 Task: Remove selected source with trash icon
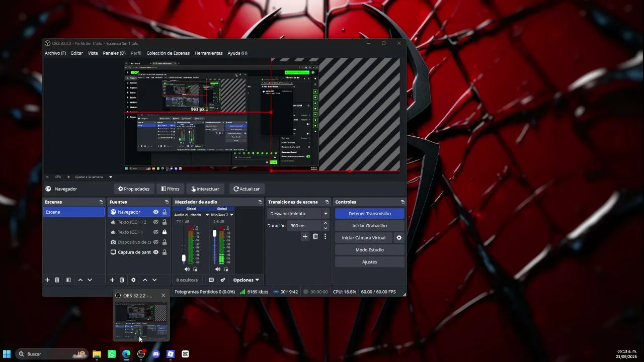(122, 280)
